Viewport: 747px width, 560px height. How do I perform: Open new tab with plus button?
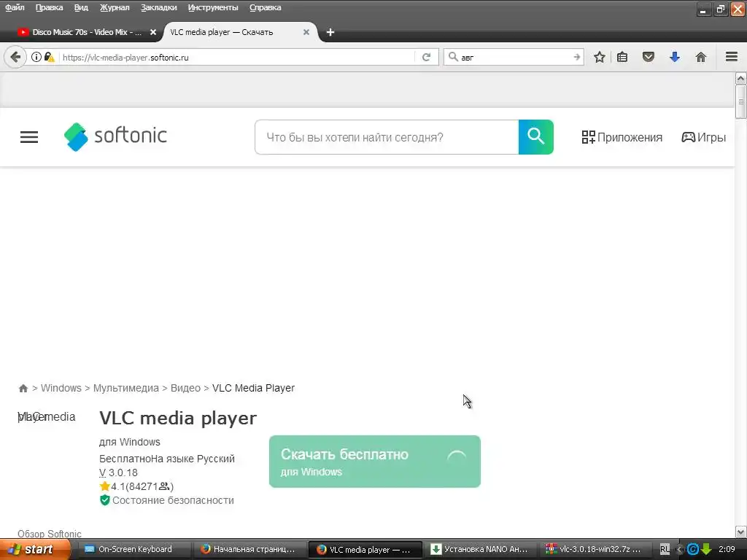pyautogui.click(x=330, y=32)
